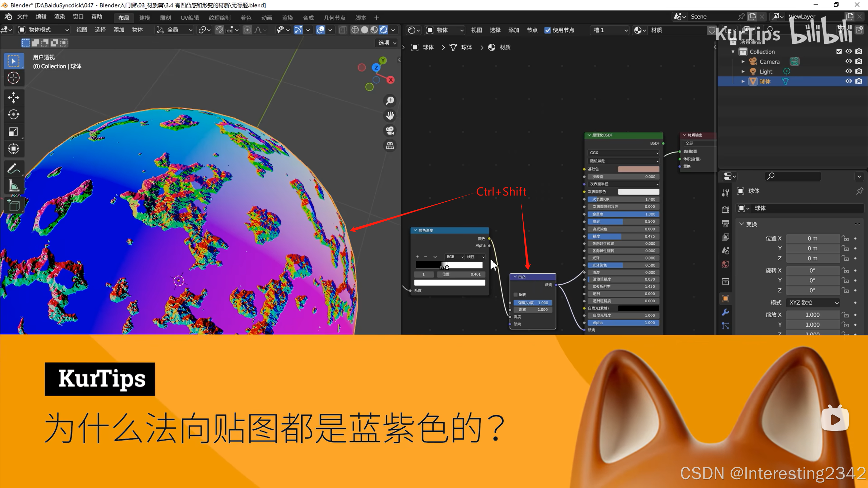
Task: Click the 位置 X value field
Action: [812, 238]
